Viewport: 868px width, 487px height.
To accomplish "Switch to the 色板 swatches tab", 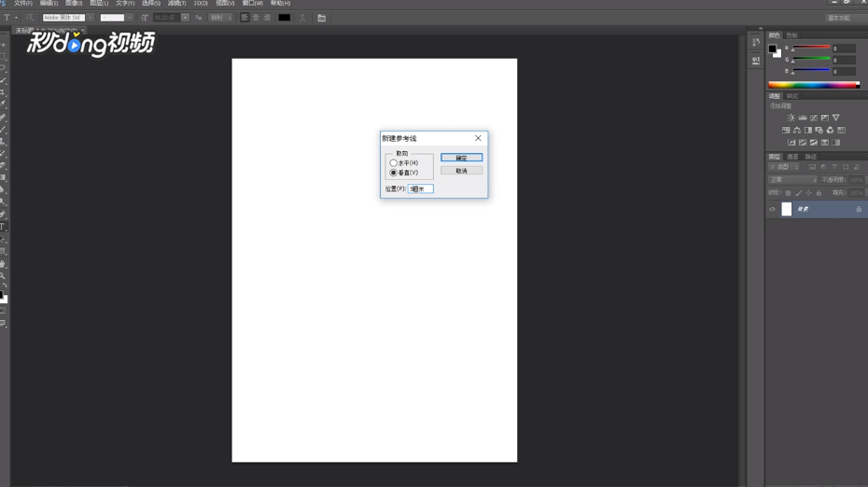I will (x=792, y=35).
